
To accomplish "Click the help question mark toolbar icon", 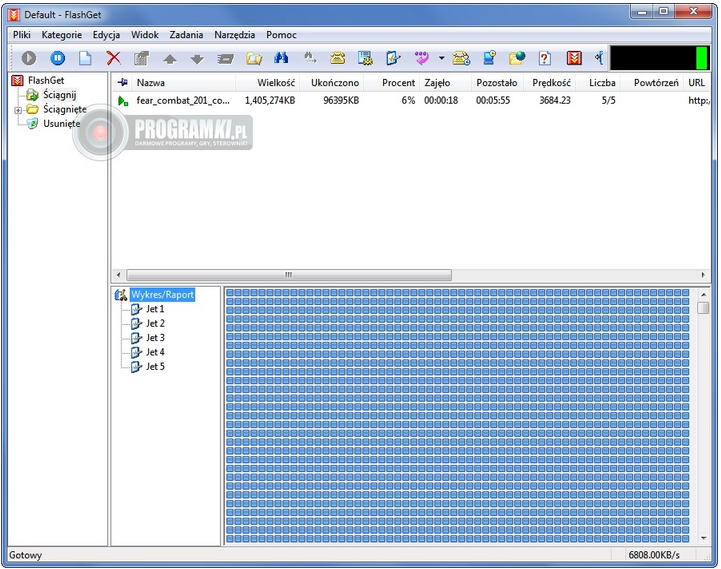I will point(545,58).
